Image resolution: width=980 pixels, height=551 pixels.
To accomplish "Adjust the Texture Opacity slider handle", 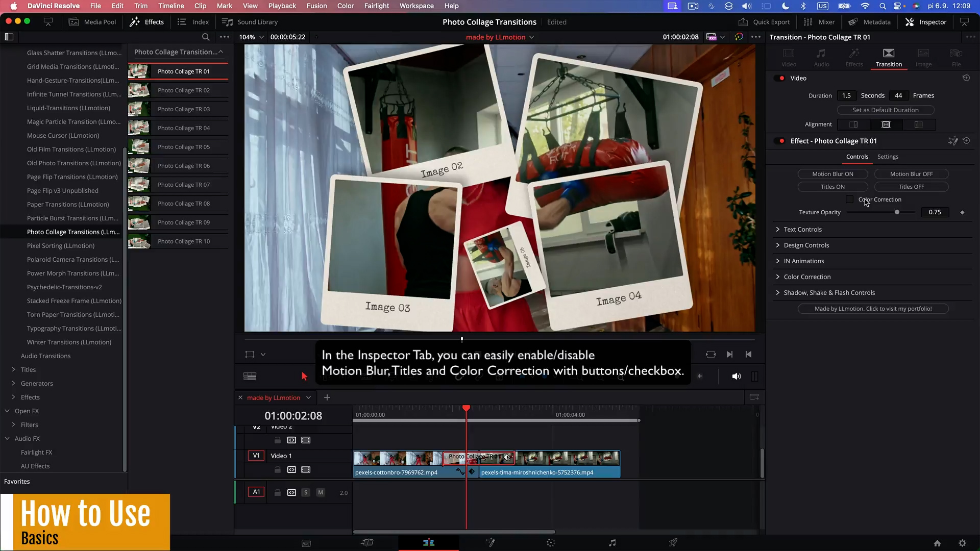I will (897, 212).
